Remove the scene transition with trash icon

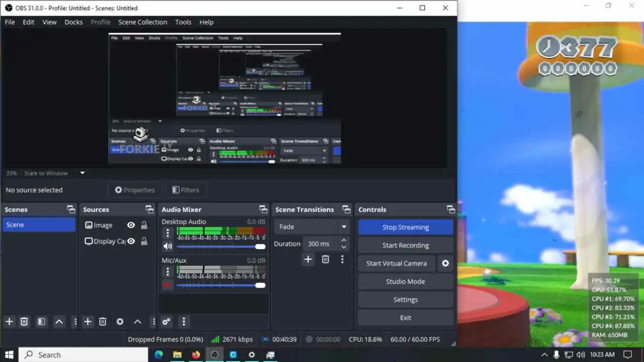(326, 259)
